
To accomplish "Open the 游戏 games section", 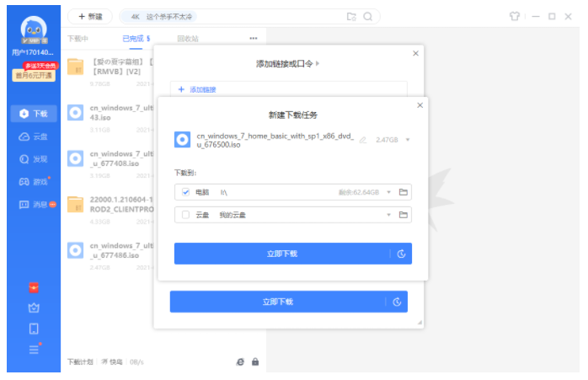I will tap(34, 182).
